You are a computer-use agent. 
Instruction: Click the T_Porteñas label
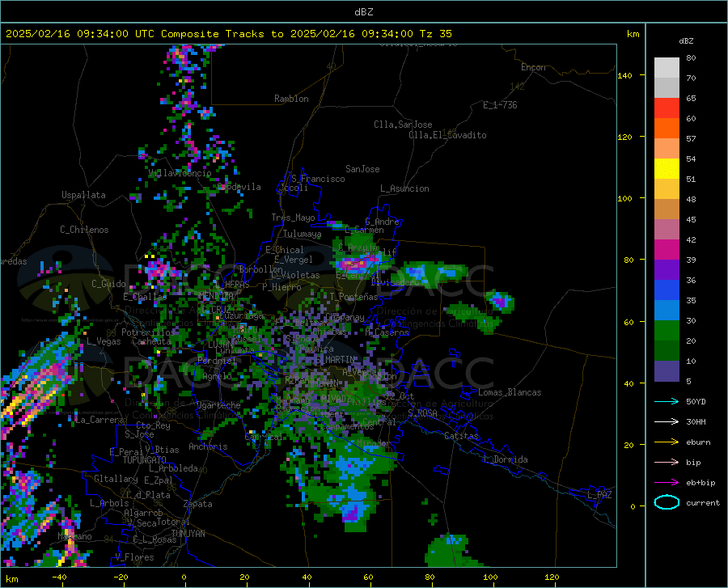point(353,297)
